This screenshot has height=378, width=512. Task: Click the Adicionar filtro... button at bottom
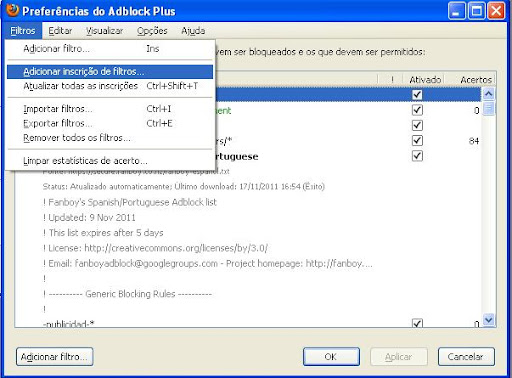click(55, 357)
